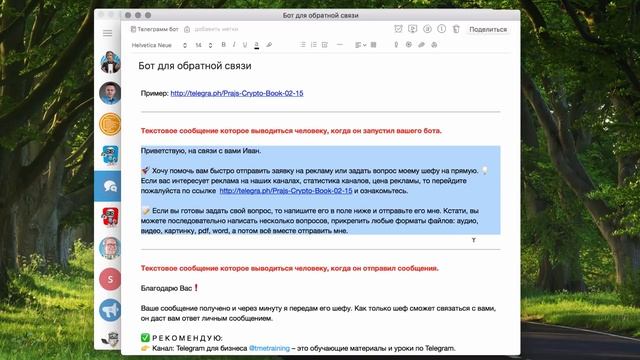Viewport: 640px width, 360px height.
Task: Apply the highlighter tool
Action: 269,45
